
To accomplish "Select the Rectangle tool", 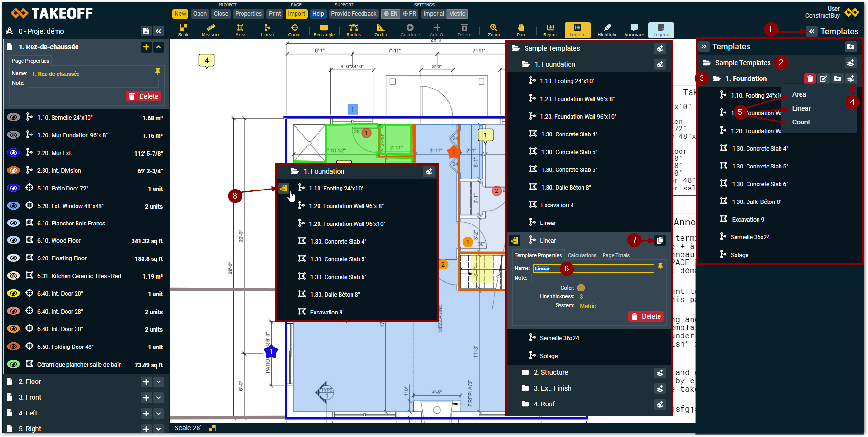I will pos(324,30).
